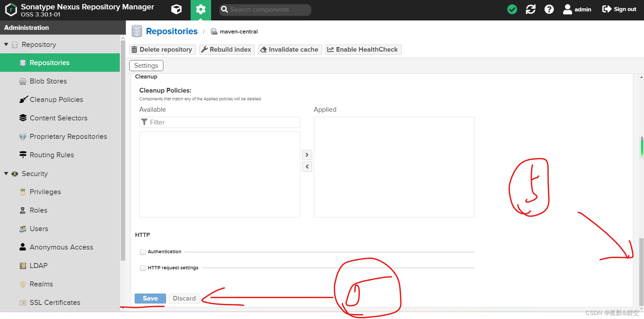This screenshot has height=319, width=644.
Task: Open the Help question mark icon
Action: [549, 9]
